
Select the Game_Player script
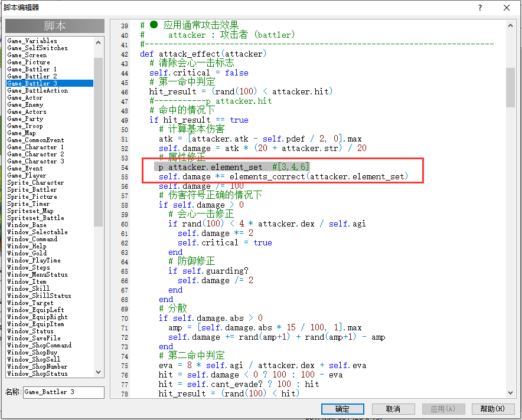coord(27,176)
